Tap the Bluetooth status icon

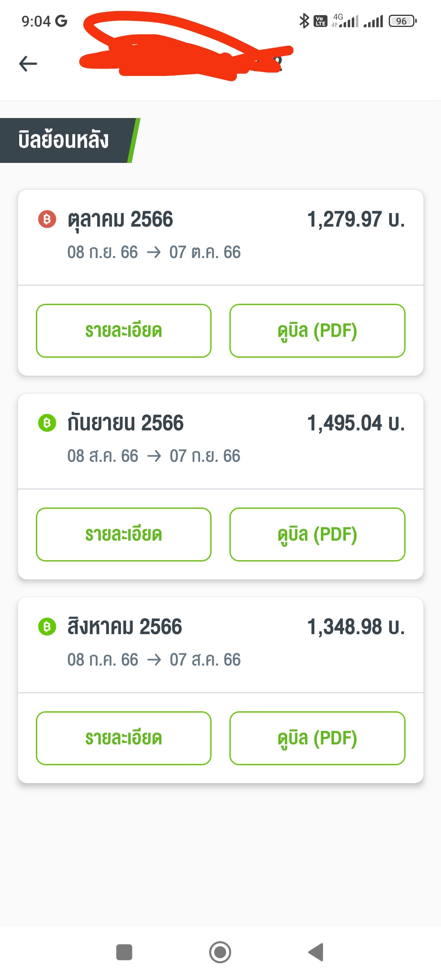click(304, 21)
